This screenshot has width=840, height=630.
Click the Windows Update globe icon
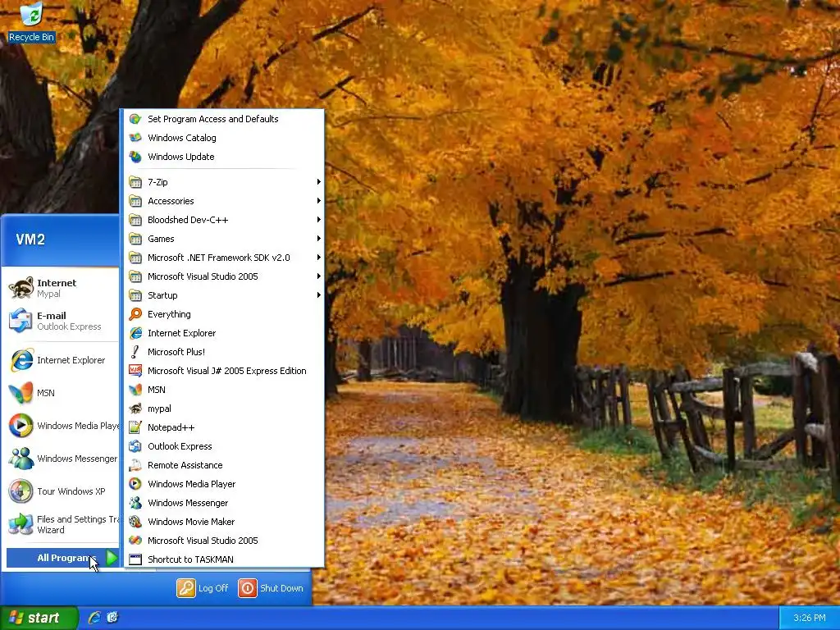(135, 157)
